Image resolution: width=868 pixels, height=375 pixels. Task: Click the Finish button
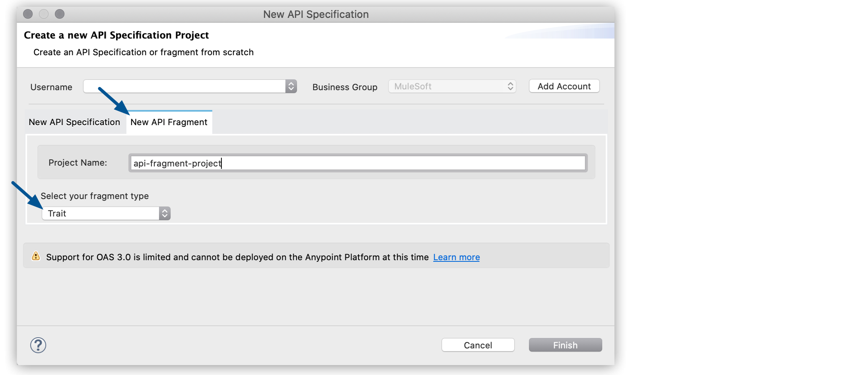click(565, 345)
